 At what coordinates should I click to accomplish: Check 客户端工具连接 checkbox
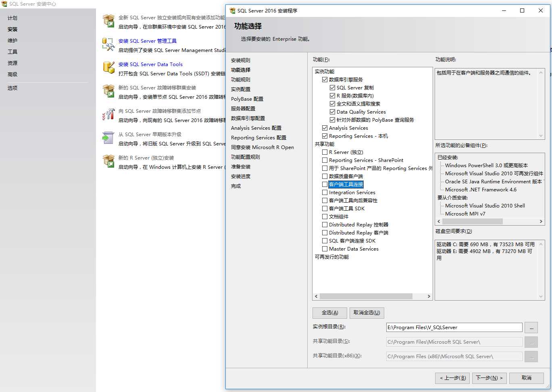click(x=325, y=184)
